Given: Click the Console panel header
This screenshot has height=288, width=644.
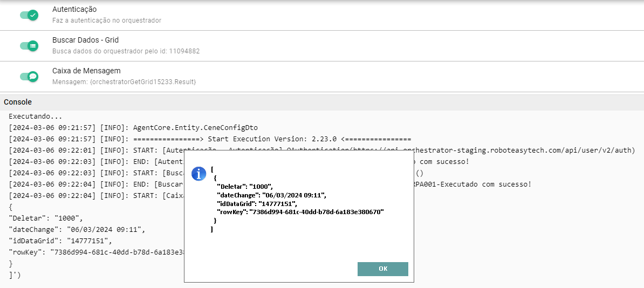Looking at the screenshot, I should point(18,102).
